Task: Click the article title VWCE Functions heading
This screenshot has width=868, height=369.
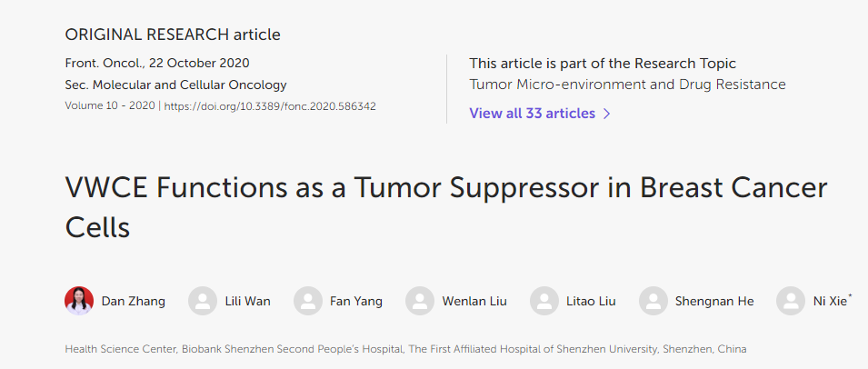Action: point(446,207)
